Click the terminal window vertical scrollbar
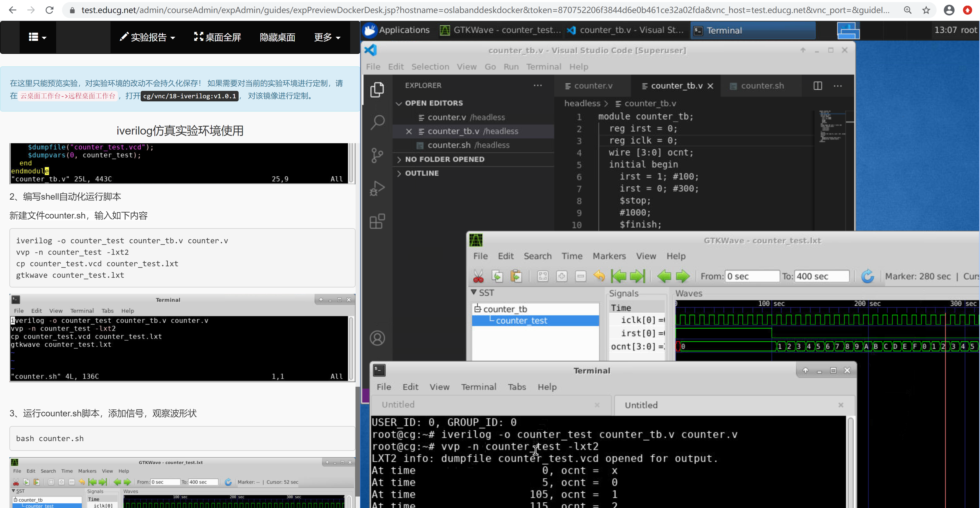The height and width of the screenshot is (508, 980). [850, 462]
